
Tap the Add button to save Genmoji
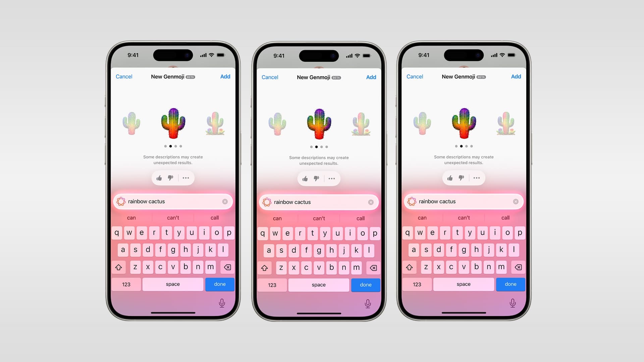tap(225, 76)
